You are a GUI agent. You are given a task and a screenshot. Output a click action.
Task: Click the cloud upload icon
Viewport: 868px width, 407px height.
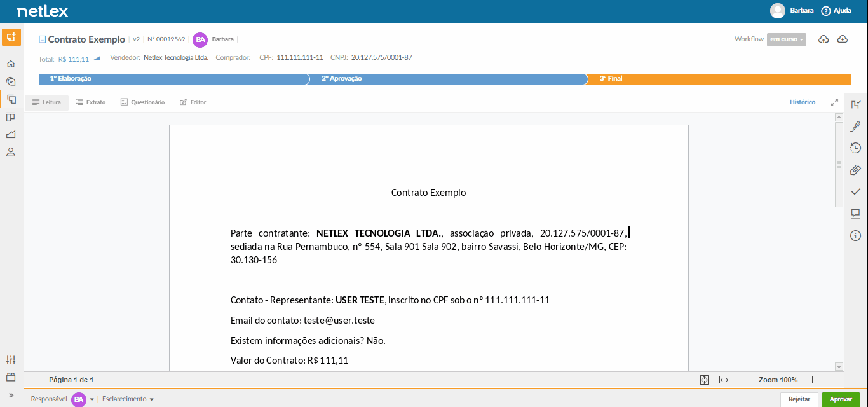click(824, 39)
